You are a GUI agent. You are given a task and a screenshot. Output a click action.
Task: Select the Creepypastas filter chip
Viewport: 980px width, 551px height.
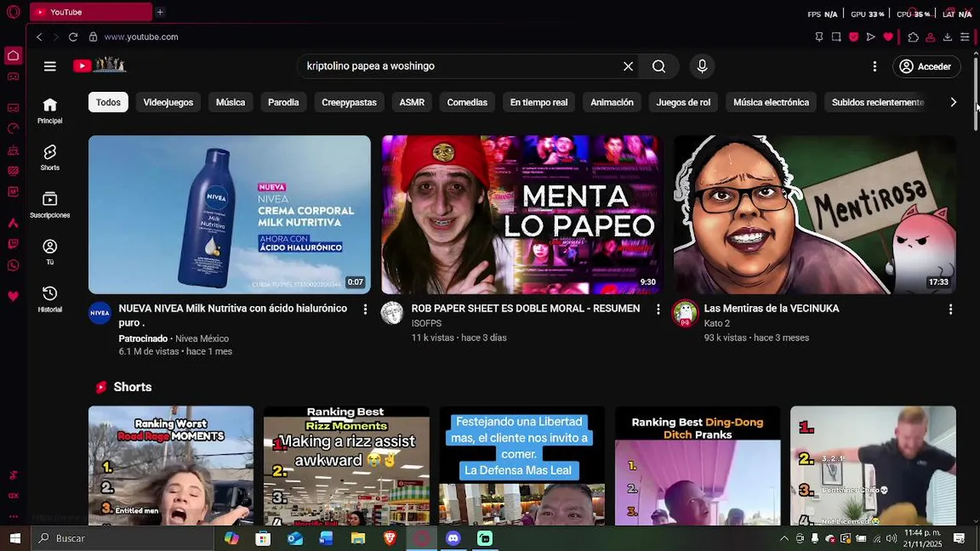pyautogui.click(x=349, y=102)
